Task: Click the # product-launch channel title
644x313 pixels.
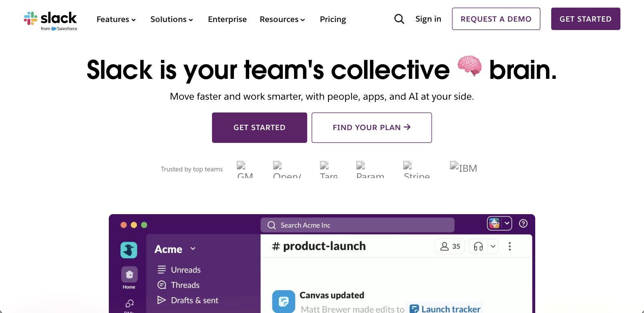Action: tap(319, 246)
